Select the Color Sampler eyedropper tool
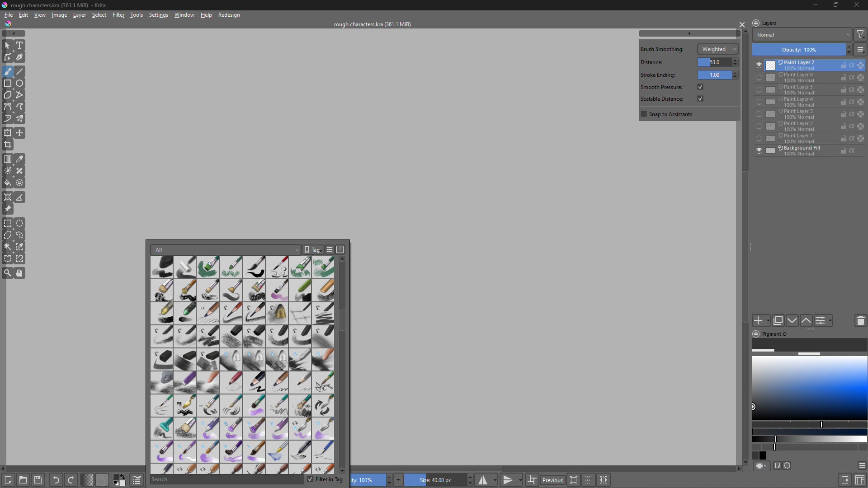Screen dimensions: 868x488 click(19, 159)
